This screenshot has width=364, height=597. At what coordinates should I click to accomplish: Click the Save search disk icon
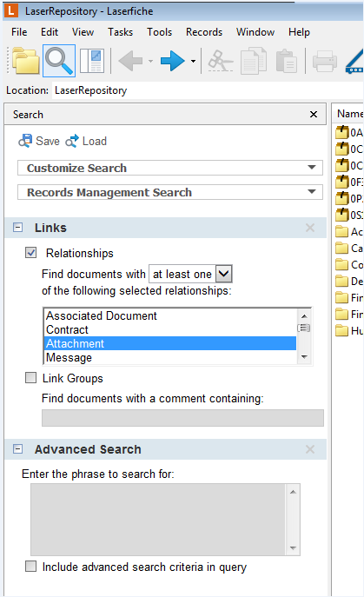pyautogui.click(x=25, y=141)
